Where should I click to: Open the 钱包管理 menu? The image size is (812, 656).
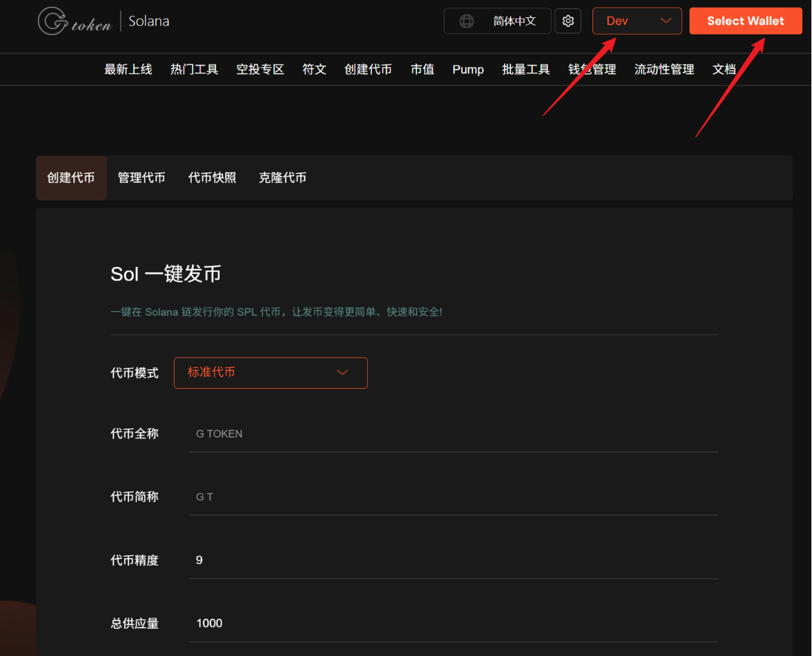(x=592, y=70)
